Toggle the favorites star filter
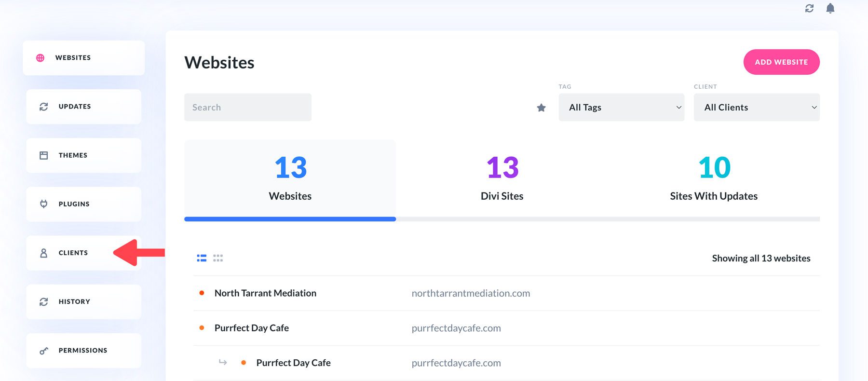This screenshot has height=381, width=868. [x=541, y=108]
